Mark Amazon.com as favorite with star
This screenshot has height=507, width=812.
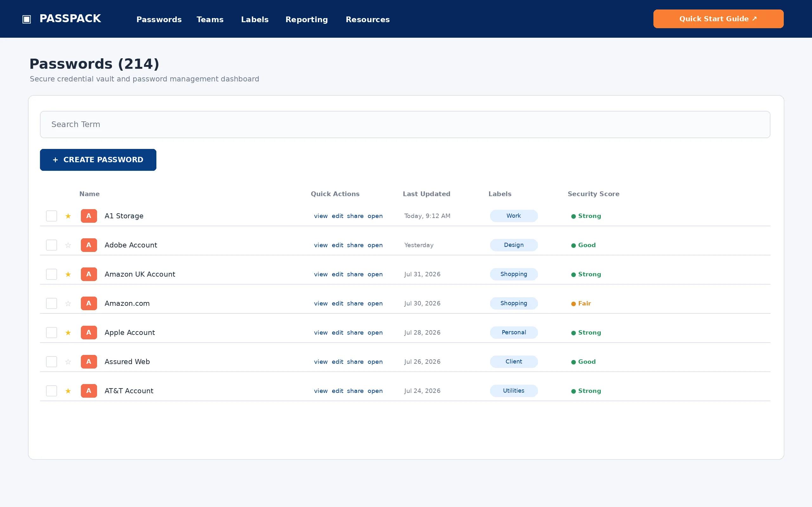(x=68, y=304)
